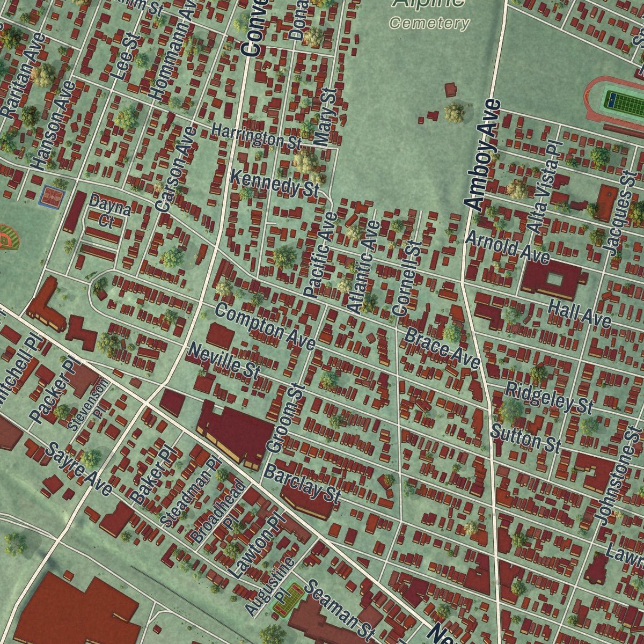Click the Pacific Ave street label

[x=321, y=254]
